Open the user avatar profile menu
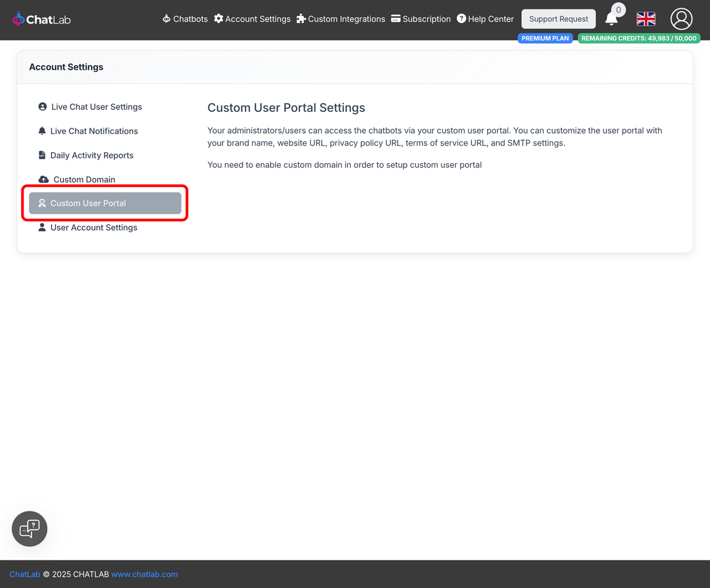Screen dimensions: 710x588 pyautogui.click(x=681, y=19)
